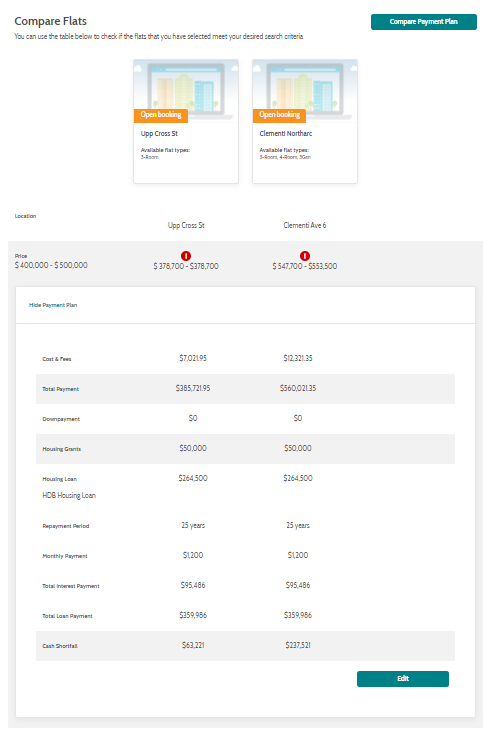Click the red warning icon above Clementi Ave 6 price
Screen dimensions: 493x735
(305, 255)
